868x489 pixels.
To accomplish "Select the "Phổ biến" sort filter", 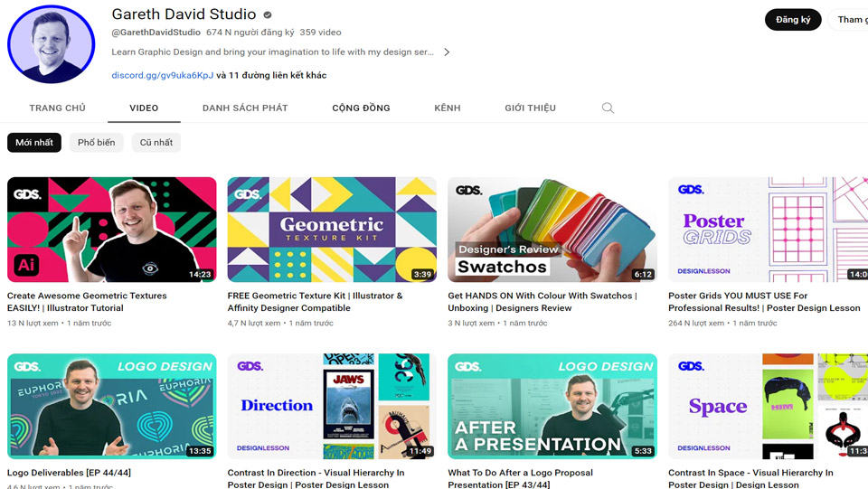I will pos(96,143).
